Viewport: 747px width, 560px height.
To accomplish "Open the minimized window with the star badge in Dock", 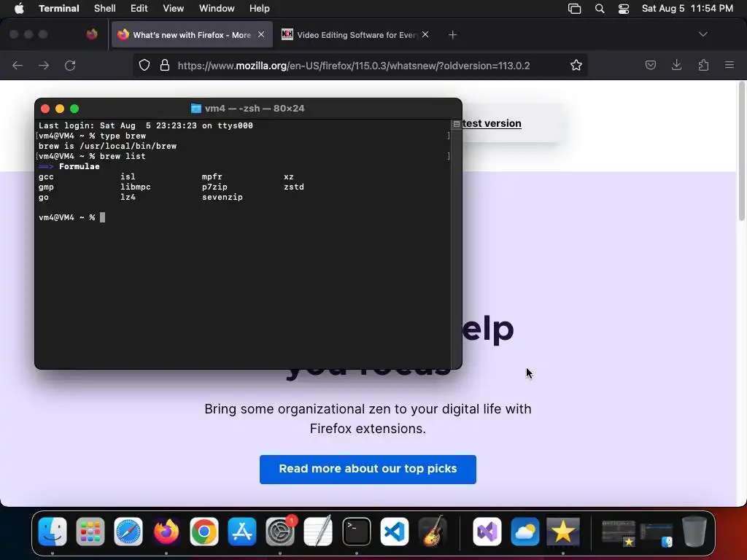I will pos(619,533).
